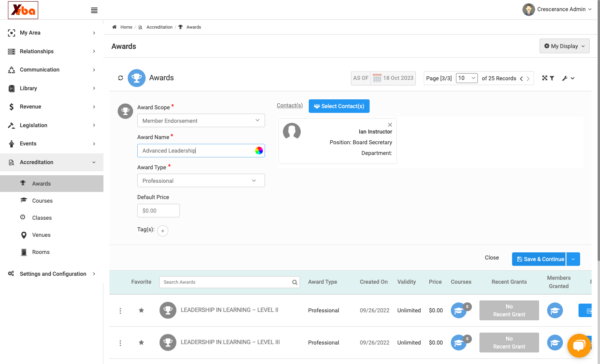Click Save & Continue button
This screenshot has height=364, width=600.
(x=539, y=259)
